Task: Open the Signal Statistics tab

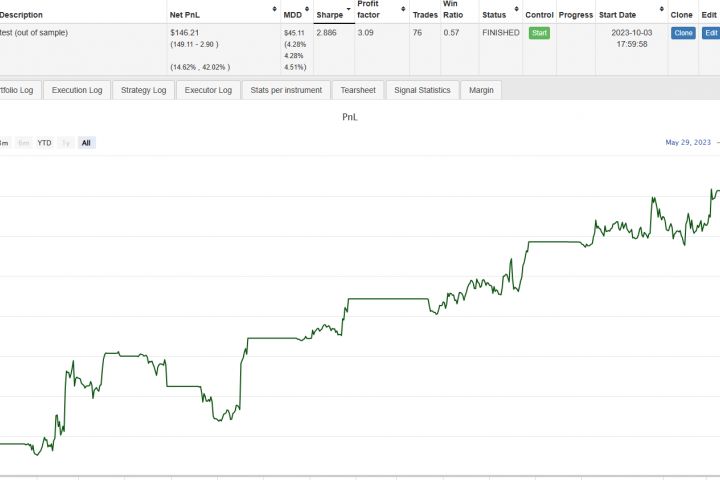Action: coord(422,90)
